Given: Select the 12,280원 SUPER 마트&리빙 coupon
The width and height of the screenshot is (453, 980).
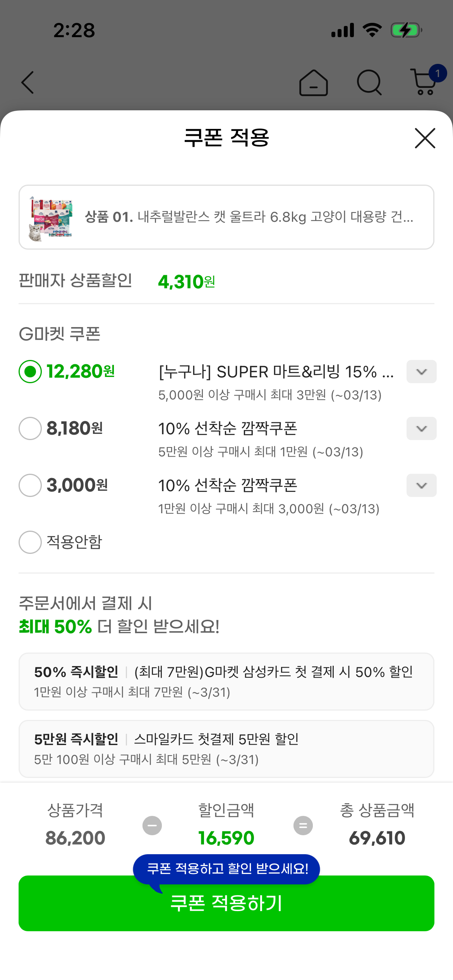Looking at the screenshot, I should pyautogui.click(x=30, y=372).
